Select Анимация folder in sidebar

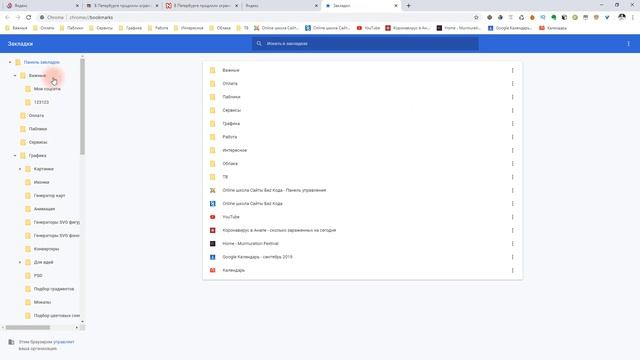tap(44, 209)
